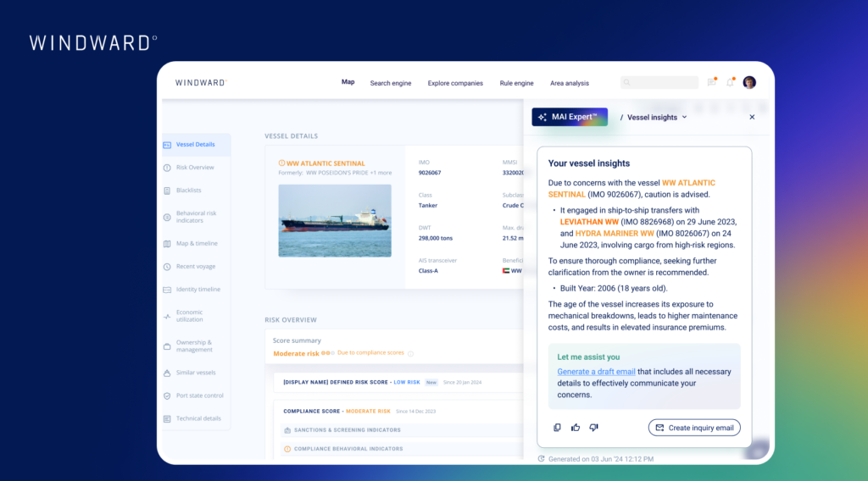Open the Search engine tab
The width and height of the screenshot is (868, 481).
coord(390,83)
